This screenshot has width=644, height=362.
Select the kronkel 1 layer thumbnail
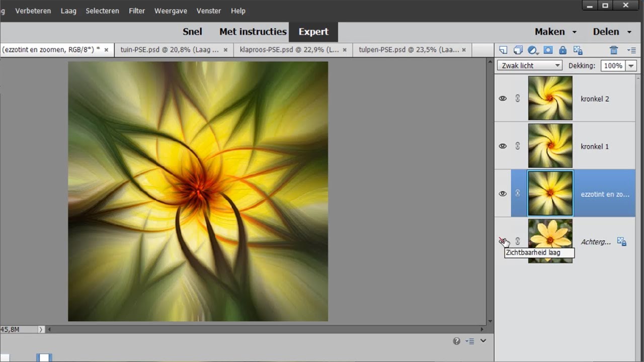(x=550, y=146)
